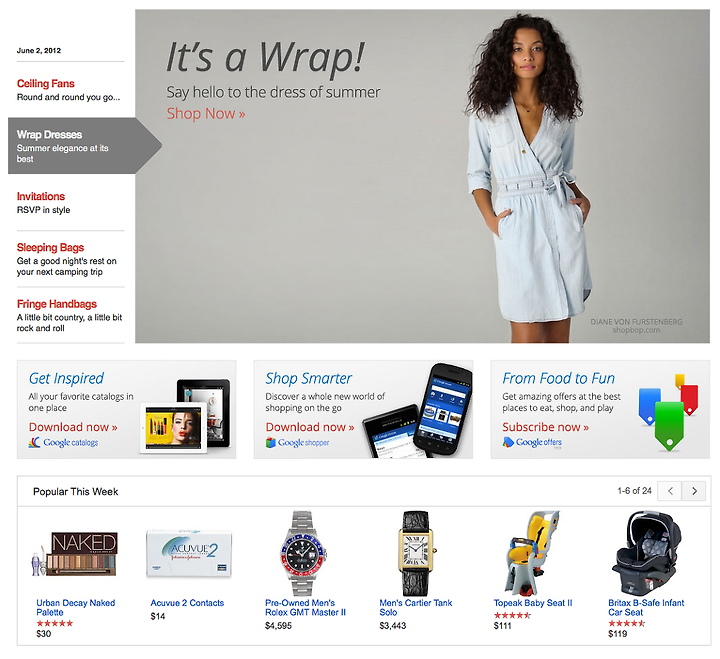
Task: Click the Google offers tag logo
Action: 508,442
